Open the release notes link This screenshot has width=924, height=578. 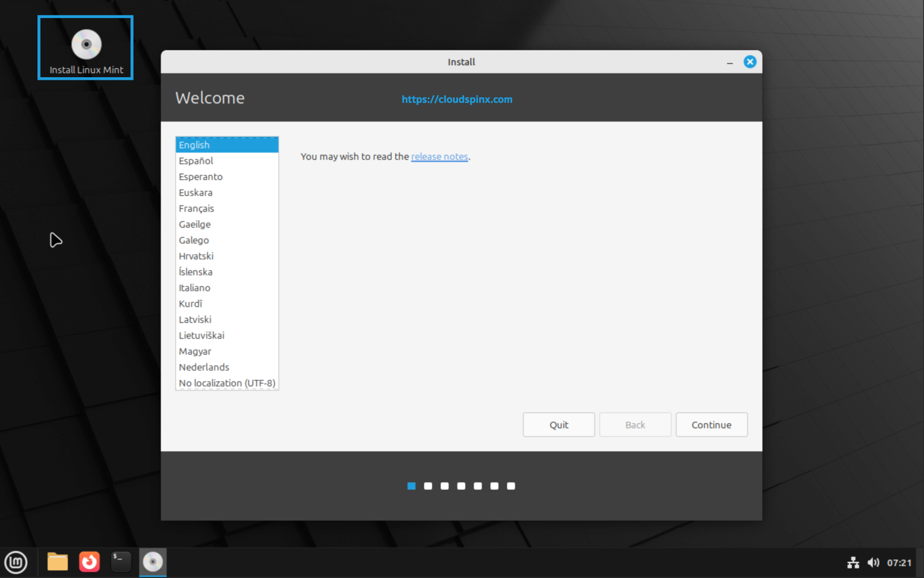click(x=439, y=157)
